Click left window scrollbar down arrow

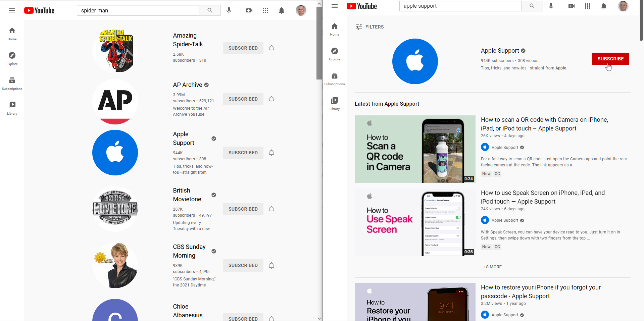click(319, 319)
